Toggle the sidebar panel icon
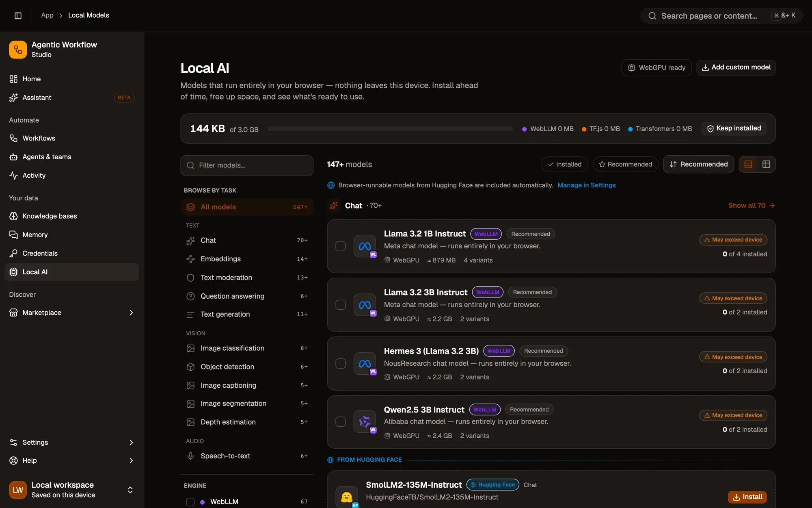The height and width of the screenshot is (508, 812). (x=18, y=15)
